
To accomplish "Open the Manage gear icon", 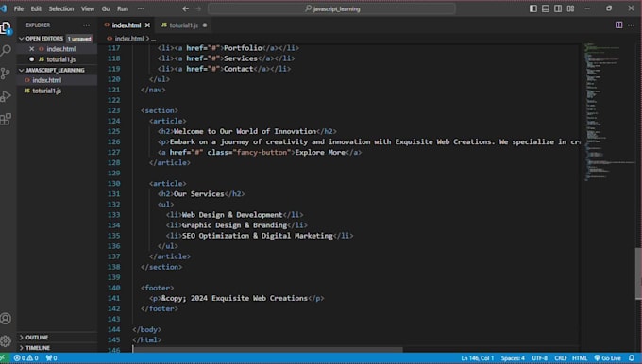I will [6, 340].
